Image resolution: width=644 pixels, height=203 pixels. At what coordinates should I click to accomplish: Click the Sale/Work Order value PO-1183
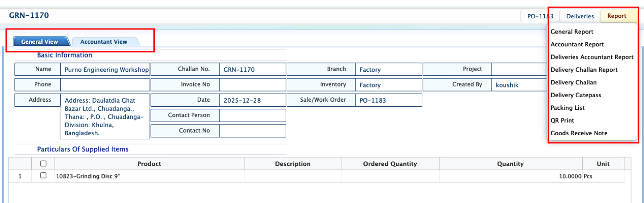pyautogui.click(x=373, y=100)
